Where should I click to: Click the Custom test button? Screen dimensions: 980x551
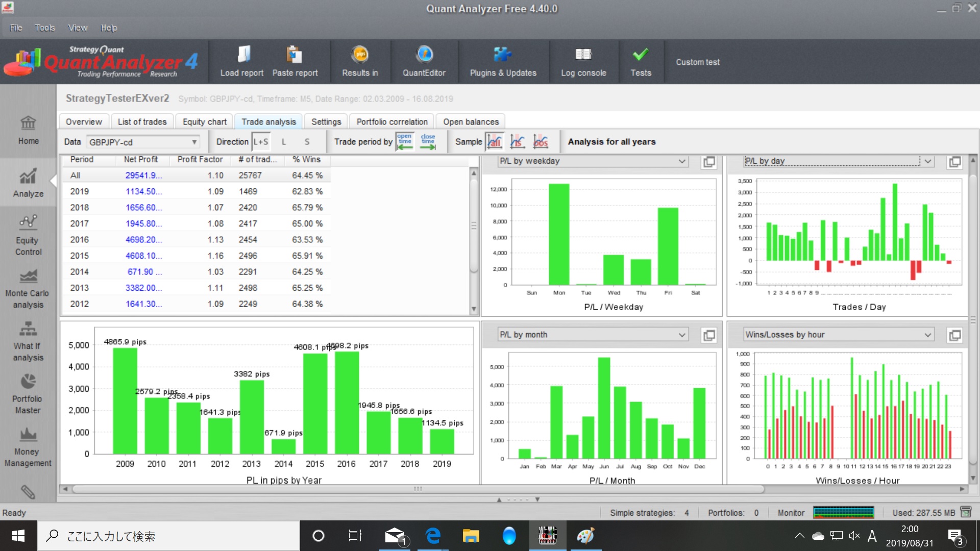point(697,62)
